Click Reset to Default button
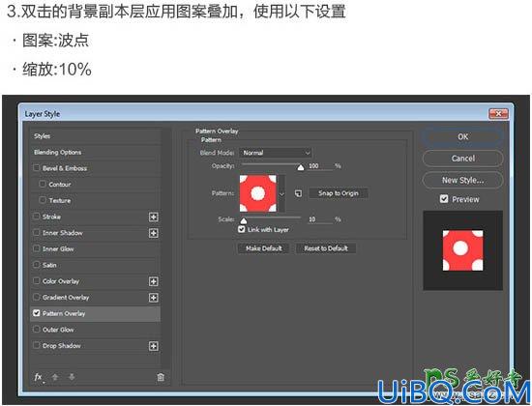 (326, 248)
